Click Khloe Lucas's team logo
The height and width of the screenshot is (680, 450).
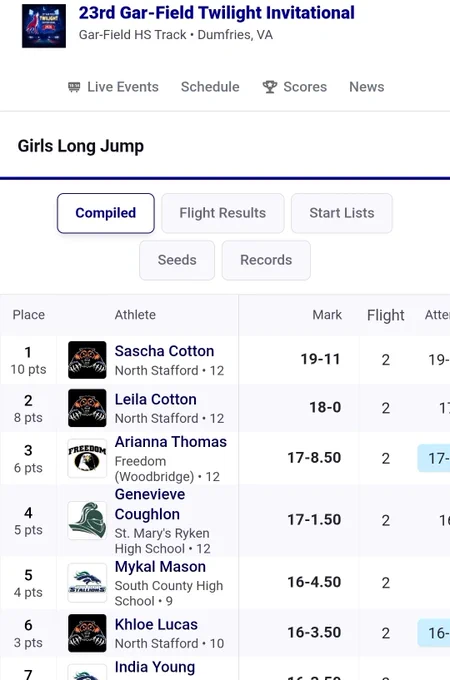point(87,633)
